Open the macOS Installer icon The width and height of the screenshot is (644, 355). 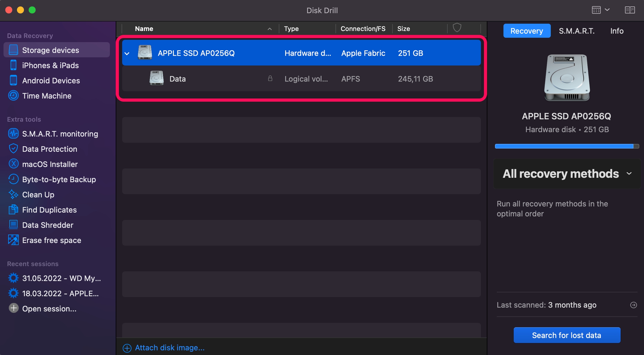pos(13,164)
